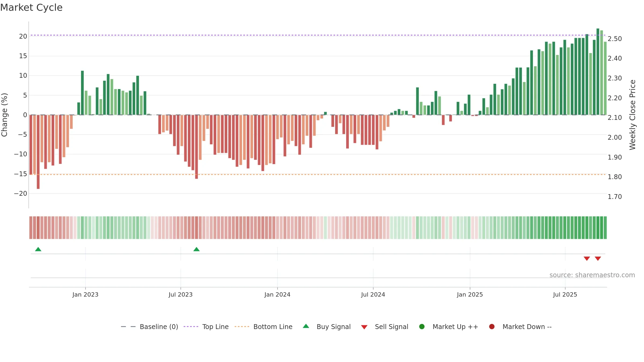Click the 1.70 price tick label
This screenshot has height=362, width=644.
point(615,197)
